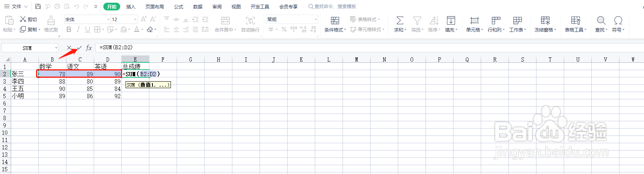Click the Find (查找) magnifier button
This screenshot has height=174, width=644.
601,24
